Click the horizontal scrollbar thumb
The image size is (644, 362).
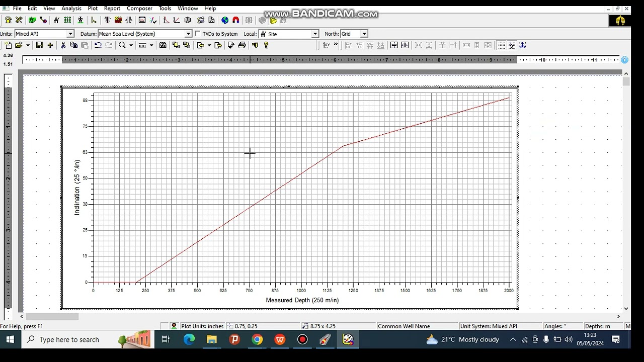[52, 316]
